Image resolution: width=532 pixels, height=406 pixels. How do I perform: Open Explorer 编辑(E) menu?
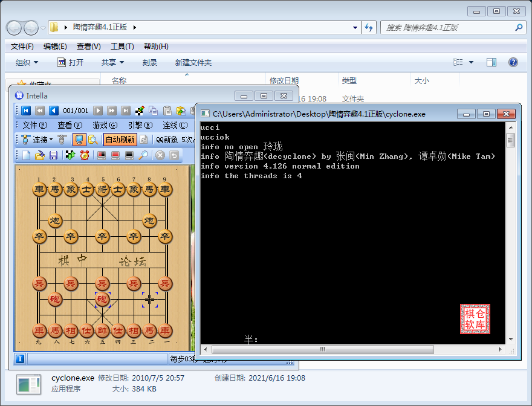tap(55, 47)
